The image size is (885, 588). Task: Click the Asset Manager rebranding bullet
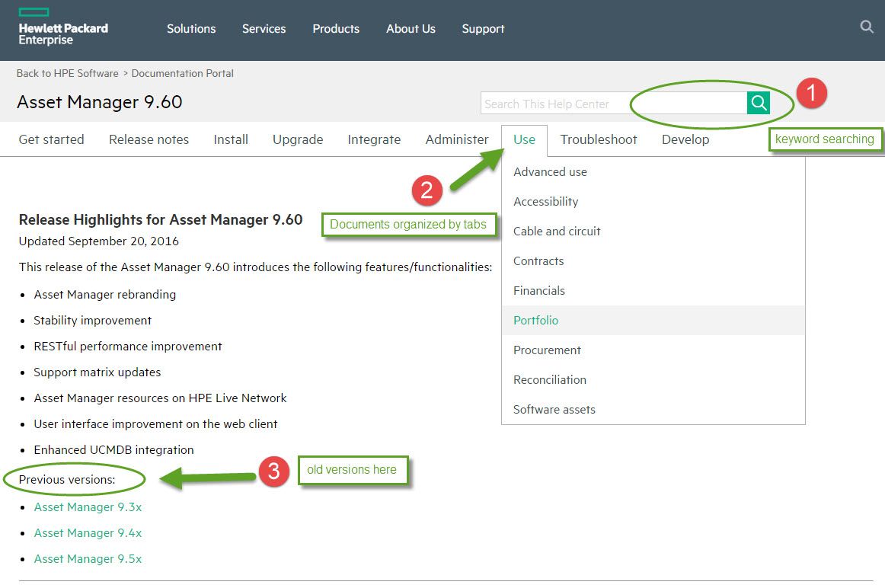tap(105, 295)
